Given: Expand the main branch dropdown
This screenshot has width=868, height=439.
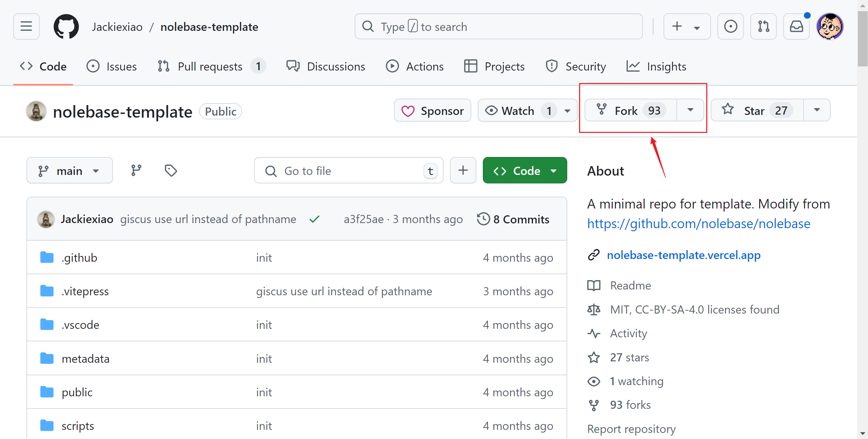Looking at the screenshot, I should pos(70,171).
